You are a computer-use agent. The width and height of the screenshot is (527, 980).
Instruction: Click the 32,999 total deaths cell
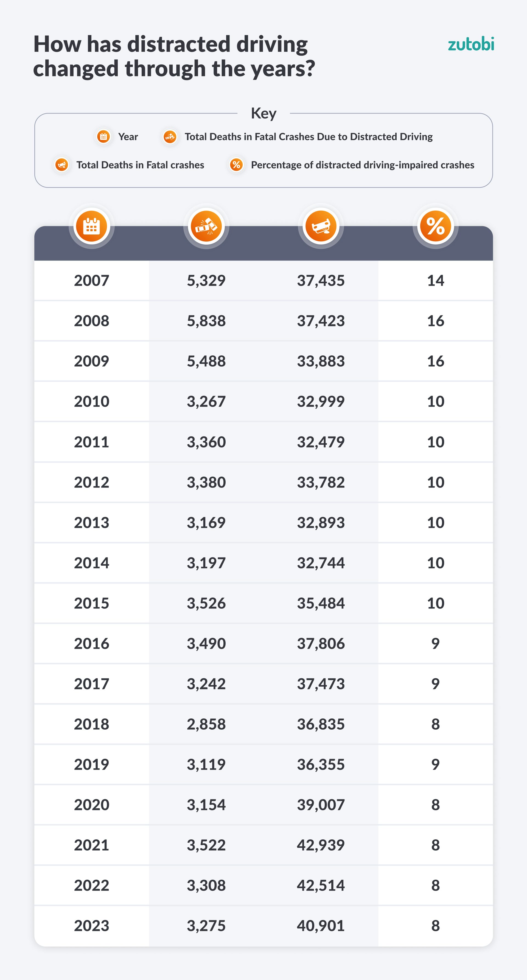(321, 401)
